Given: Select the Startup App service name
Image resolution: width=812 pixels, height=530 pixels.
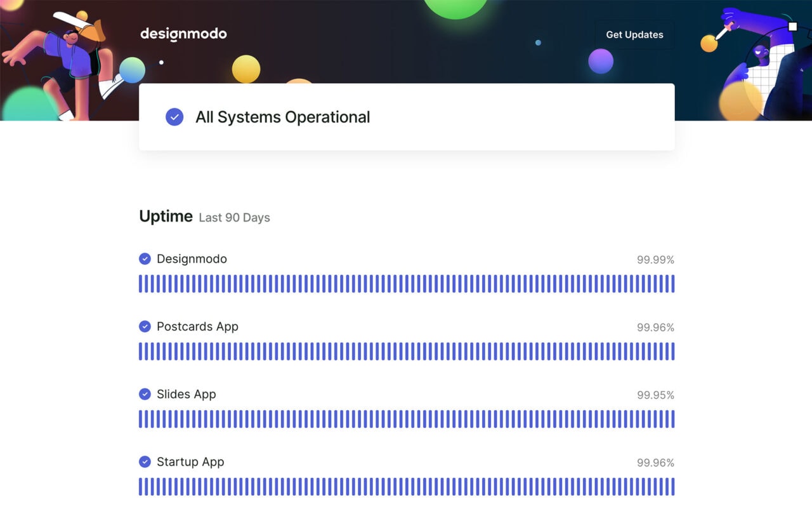Looking at the screenshot, I should (x=190, y=462).
